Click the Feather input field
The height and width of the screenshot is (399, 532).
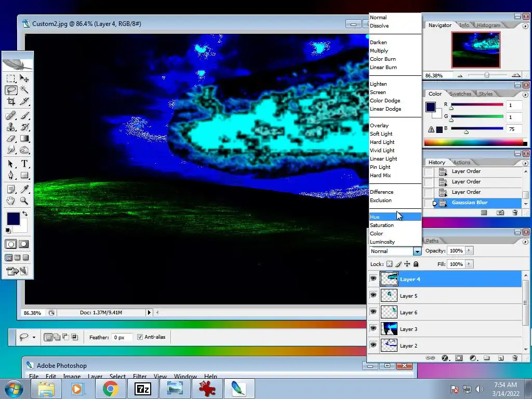pos(121,337)
